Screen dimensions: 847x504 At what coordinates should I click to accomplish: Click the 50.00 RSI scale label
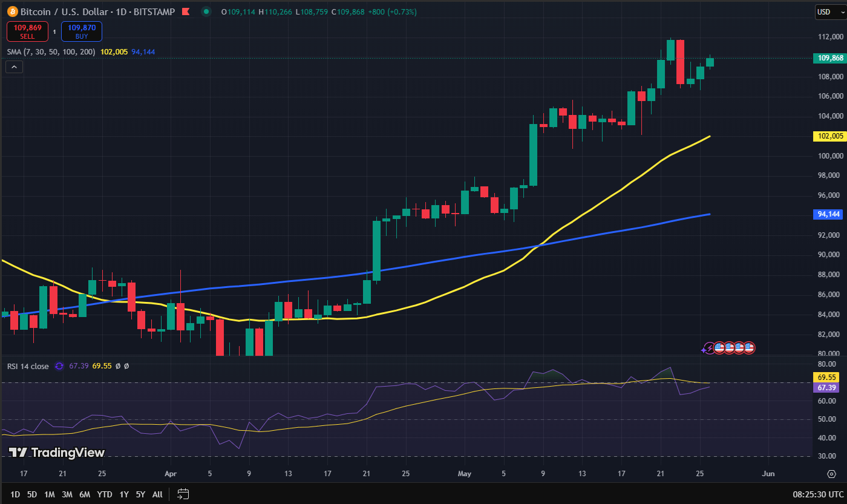click(827, 419)
